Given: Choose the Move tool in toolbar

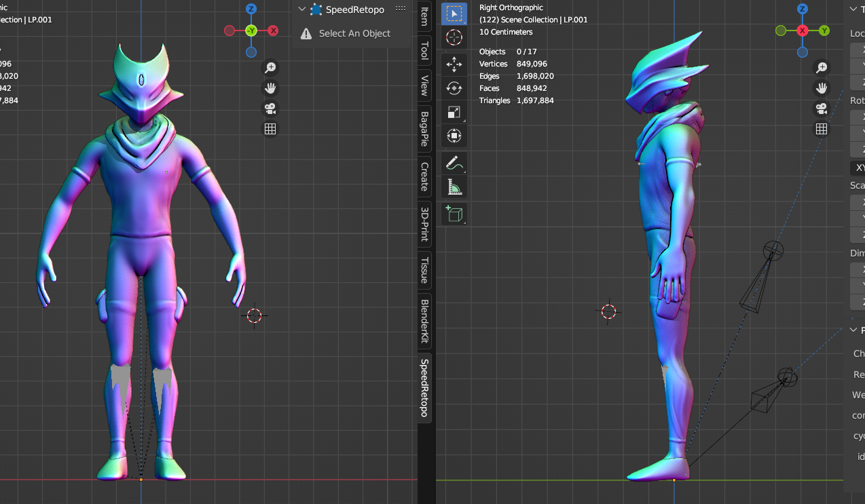Looking at the screenshot, I should 454,64.
